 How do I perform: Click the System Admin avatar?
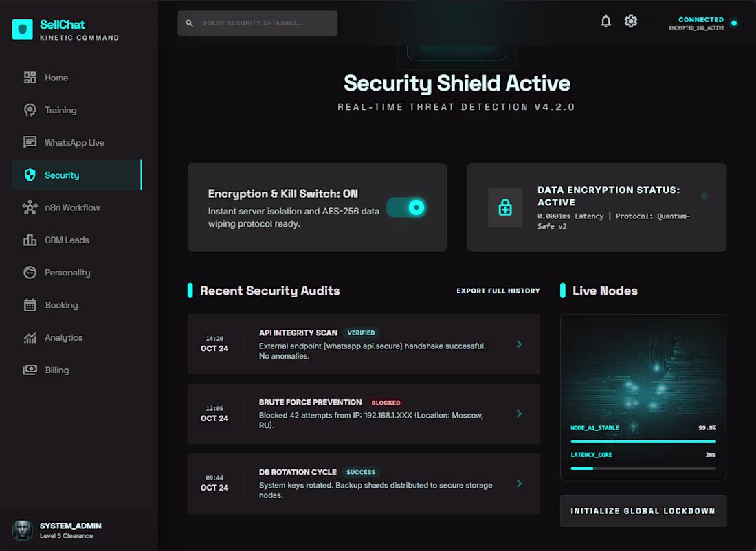click(x=23, y=530)
